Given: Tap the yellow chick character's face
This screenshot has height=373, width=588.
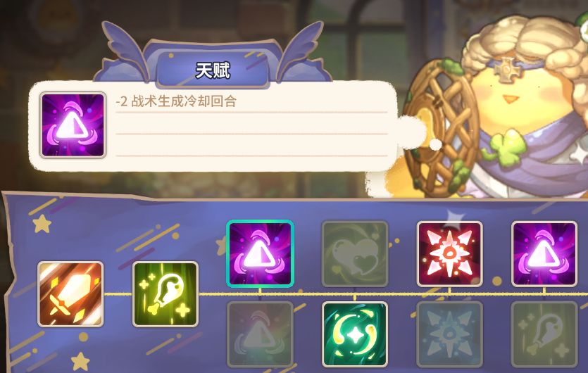Looking at the screenshot, I should [x=510, y=99].
